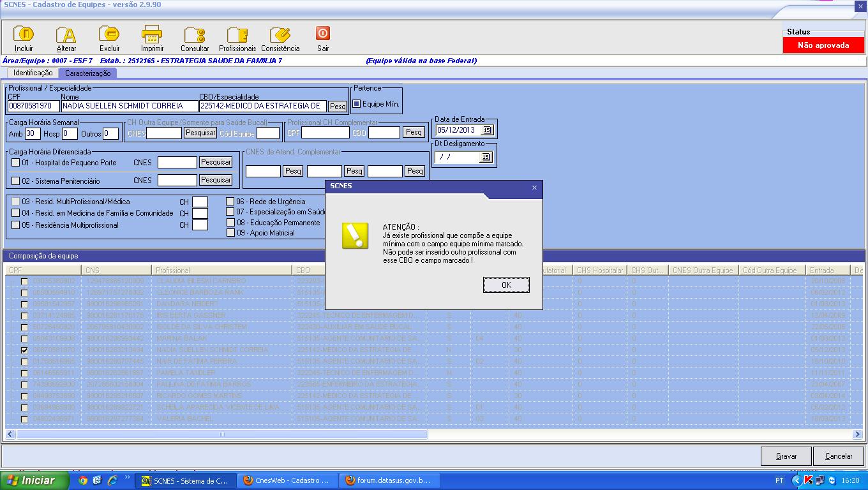Click Pesq button in Profissional CH Complementar
The width and height of the screenshot is (868, 490).
414,132
